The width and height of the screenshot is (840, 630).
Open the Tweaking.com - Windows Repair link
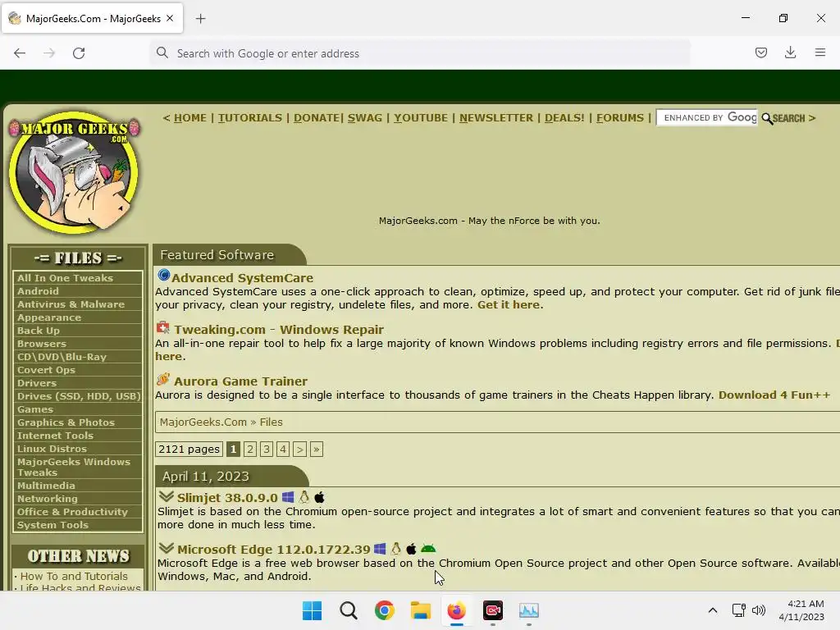[279, 330]
